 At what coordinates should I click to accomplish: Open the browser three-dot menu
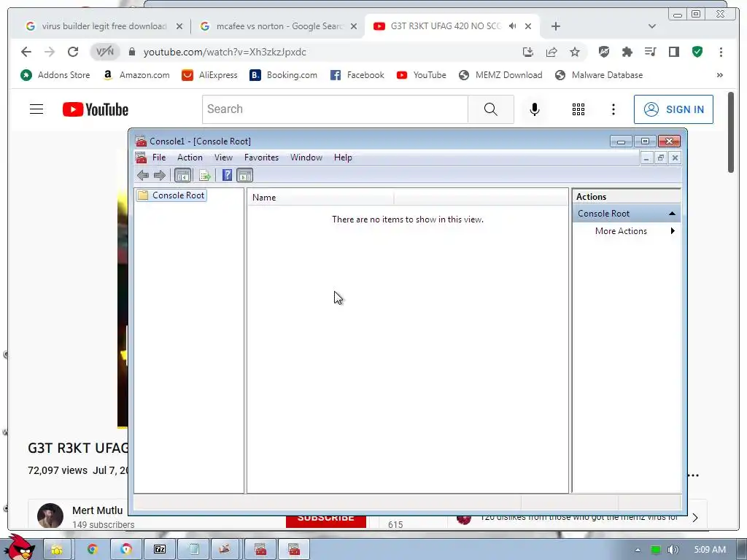[x=721, y=52]
